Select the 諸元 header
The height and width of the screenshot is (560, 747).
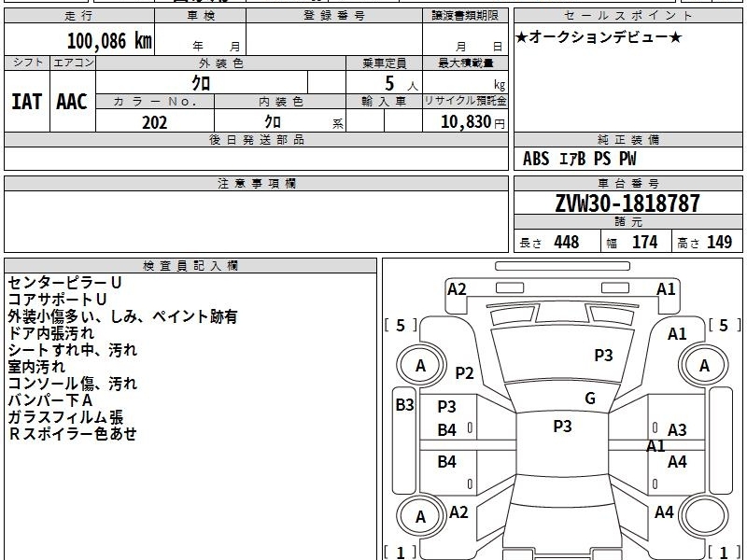(627, 222)
